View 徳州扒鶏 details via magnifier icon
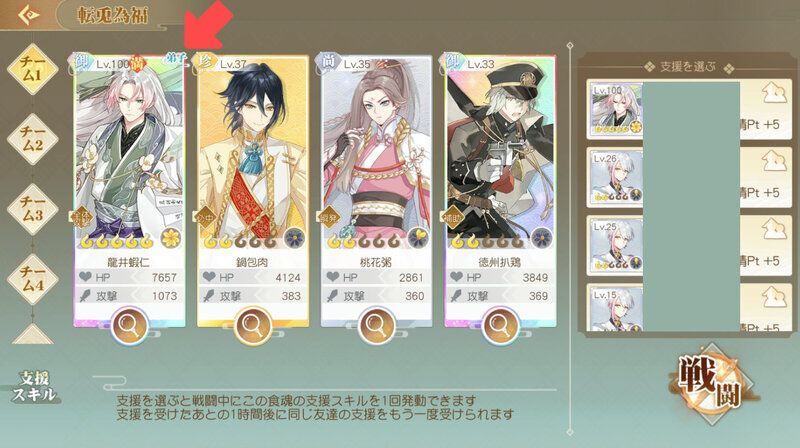800x448 pixels. pyautogui.click(x=499, y=325)
